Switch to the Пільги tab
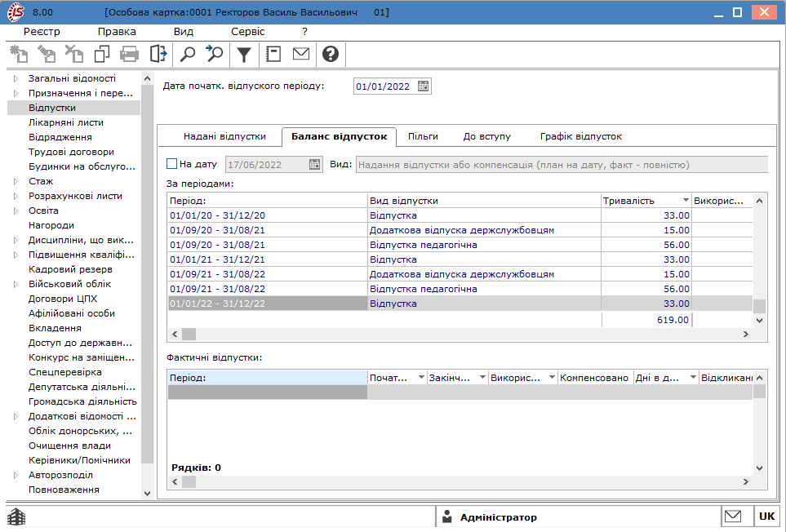Image resolution: width=786 pixels, height=532 pixels. coord(423,136)
